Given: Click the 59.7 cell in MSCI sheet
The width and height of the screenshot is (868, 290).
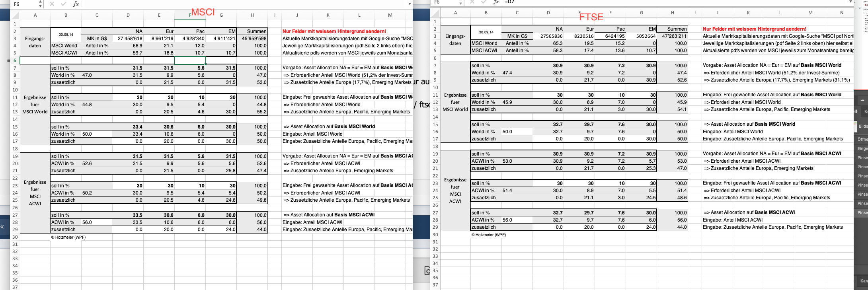Looking at the screenshot, I should point(128,53).
